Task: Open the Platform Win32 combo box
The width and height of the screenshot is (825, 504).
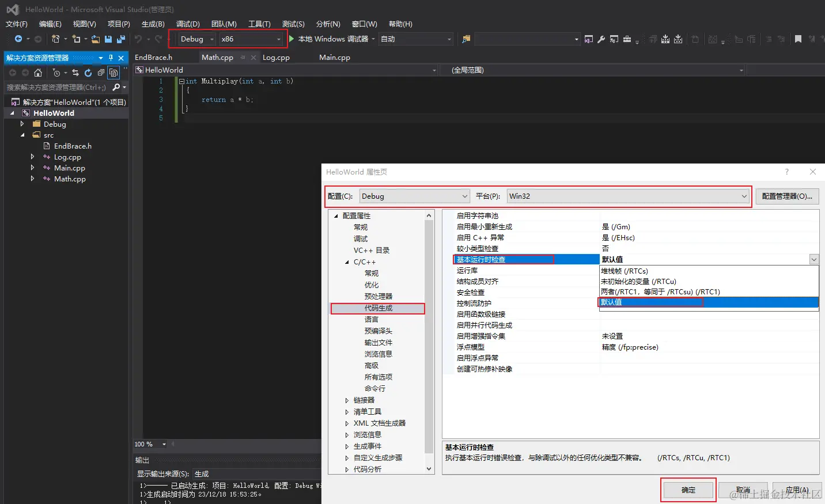Action: click(628, 196)
